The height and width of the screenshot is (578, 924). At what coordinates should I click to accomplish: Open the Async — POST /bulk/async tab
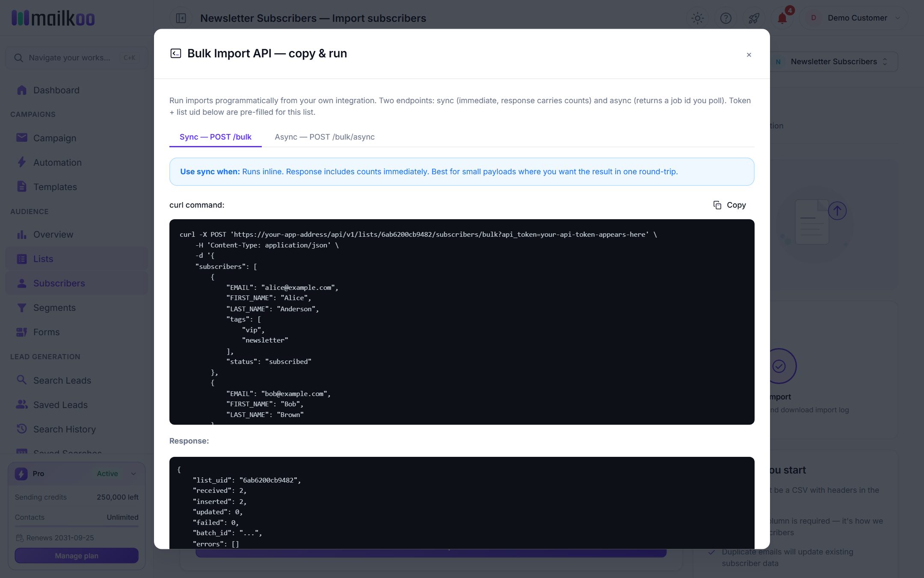click(325, 137)
